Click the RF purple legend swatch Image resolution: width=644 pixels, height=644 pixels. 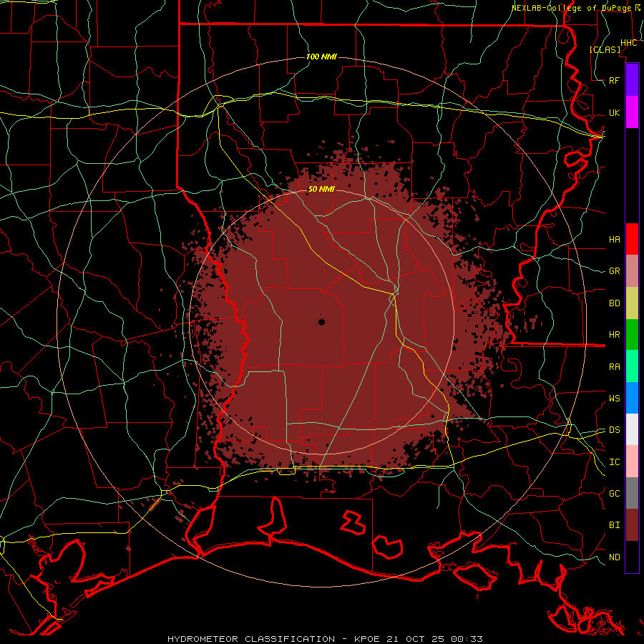click(632, 80)
